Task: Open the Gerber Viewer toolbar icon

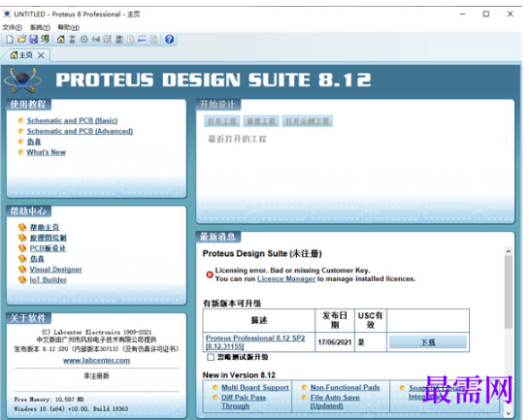Action: coord(108,39)
